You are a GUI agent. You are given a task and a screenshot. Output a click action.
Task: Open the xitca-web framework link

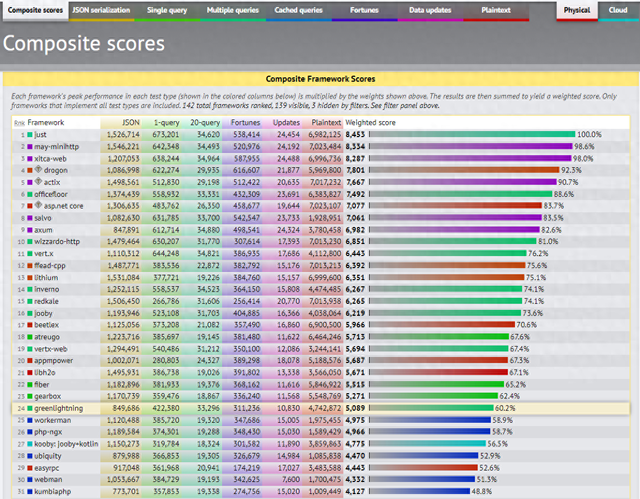[56, 158]
